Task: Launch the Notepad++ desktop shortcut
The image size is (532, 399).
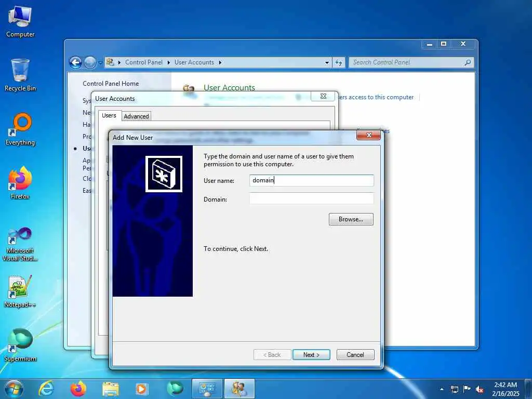Action: (20, 291)
